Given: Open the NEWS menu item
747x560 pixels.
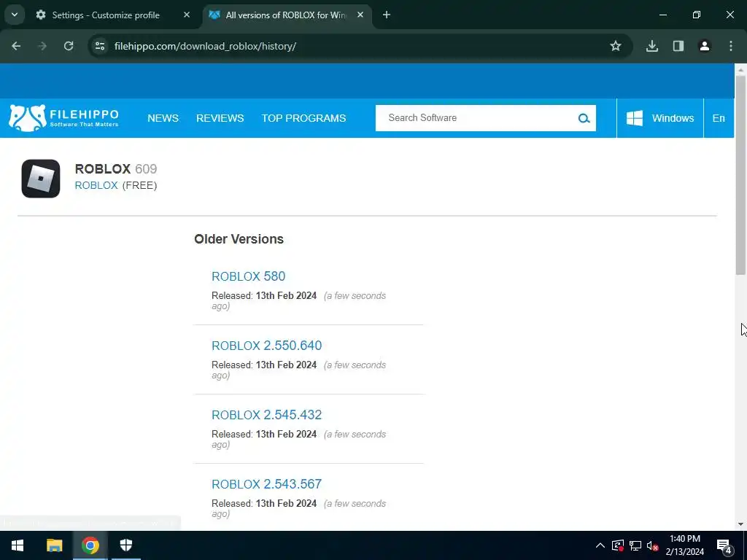Looking at the screenshot, I should (x=163, y=118).
